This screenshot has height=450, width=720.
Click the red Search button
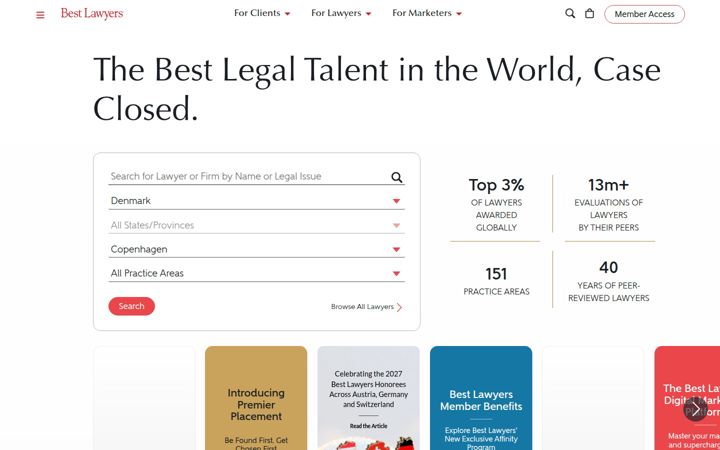click(131, 306)
